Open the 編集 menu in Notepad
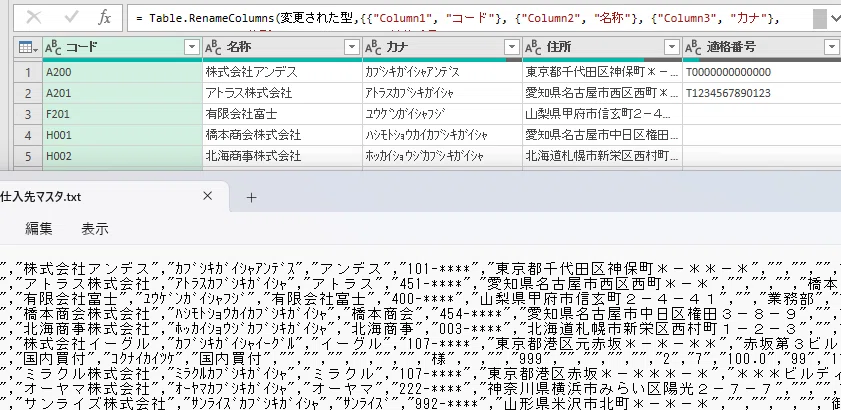Image resolution: width=841 pixels, height=410 pixels. pos(39,229)
